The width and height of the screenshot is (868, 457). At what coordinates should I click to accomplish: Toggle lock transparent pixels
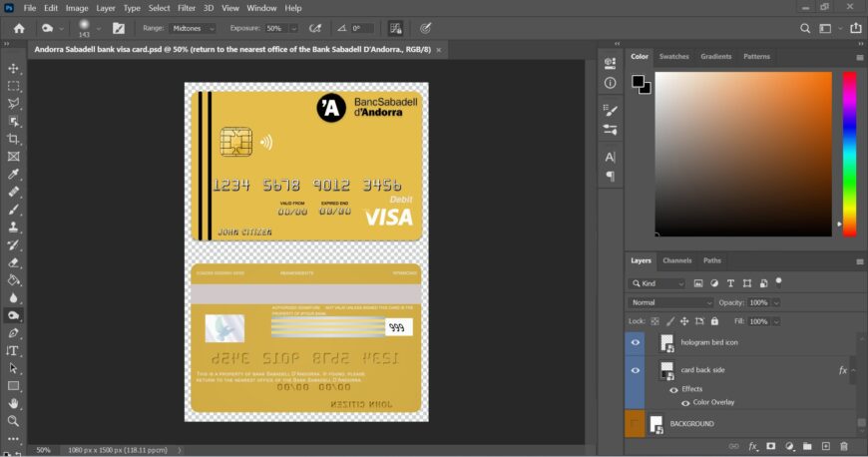(x=654, y=321)
